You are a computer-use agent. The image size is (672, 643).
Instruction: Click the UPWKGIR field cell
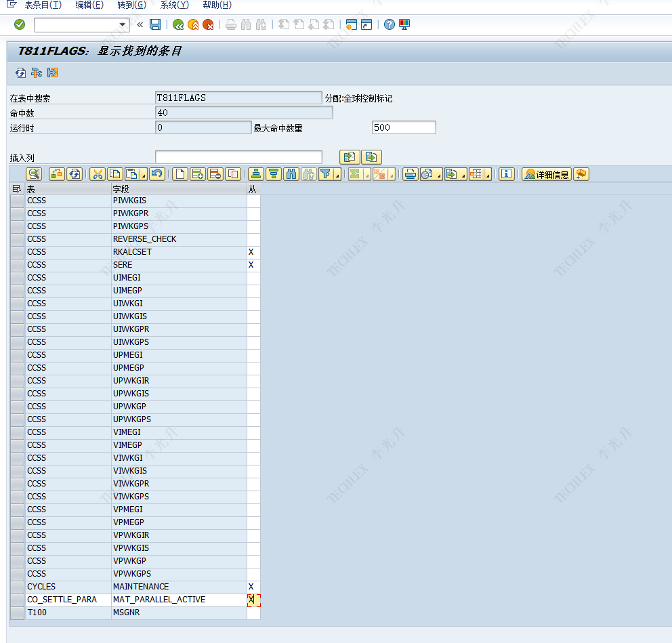click(179, 381)
